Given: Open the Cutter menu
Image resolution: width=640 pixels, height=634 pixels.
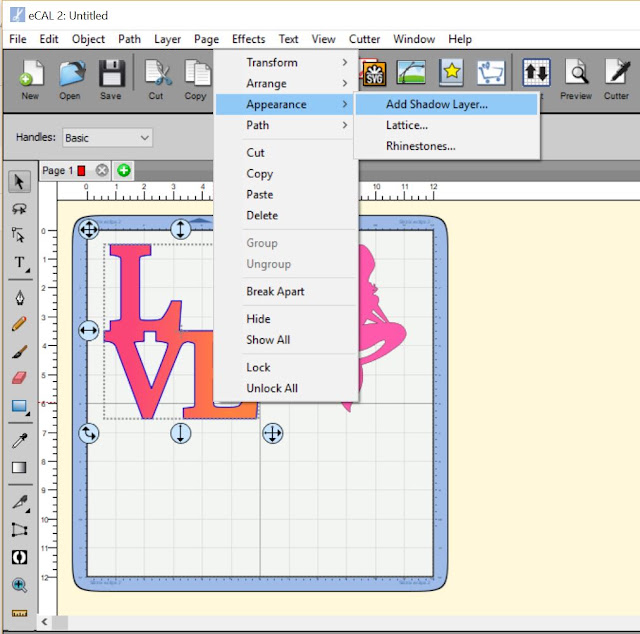Looking at the screenshot, I should coord(364,39).
